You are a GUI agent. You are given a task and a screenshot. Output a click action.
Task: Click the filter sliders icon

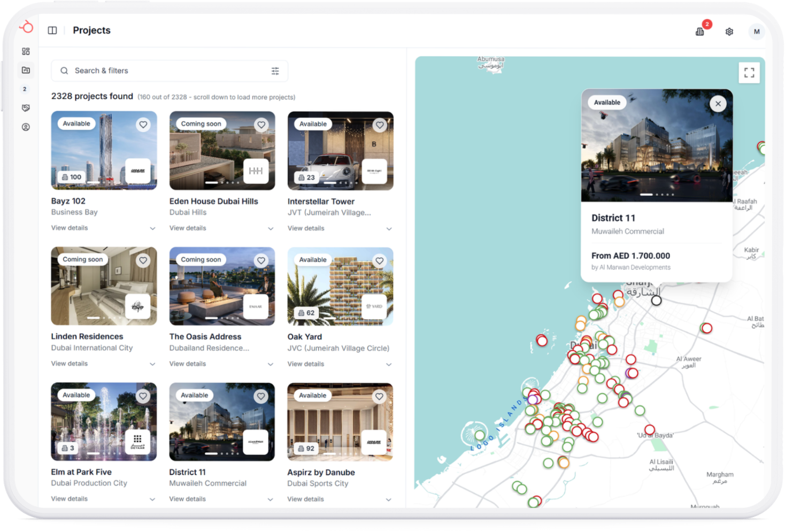click(275, 71)
